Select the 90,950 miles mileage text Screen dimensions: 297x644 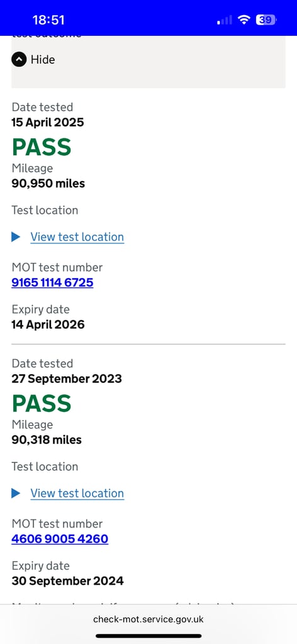(48, 183)
